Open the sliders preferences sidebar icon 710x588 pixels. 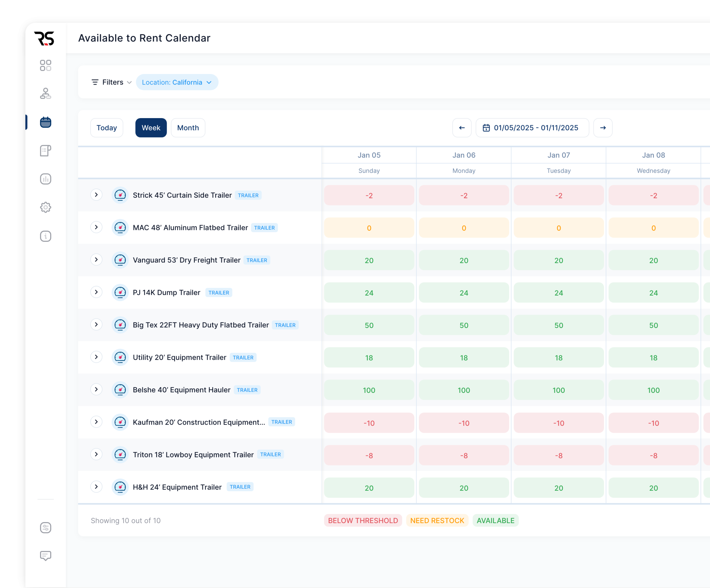tap(45, 528)
